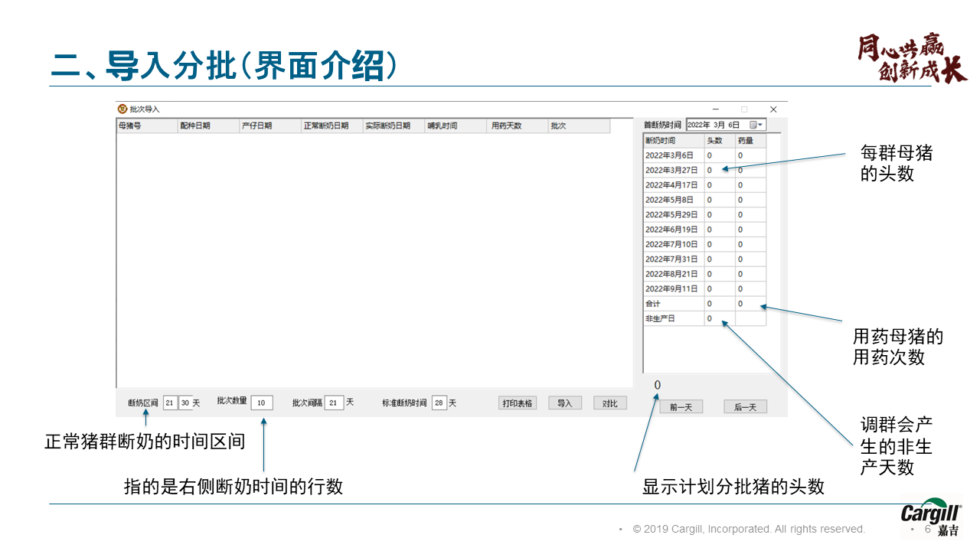980x551 pixels.
Task: Click the 断奶区间 start value field
Action: 170,403
